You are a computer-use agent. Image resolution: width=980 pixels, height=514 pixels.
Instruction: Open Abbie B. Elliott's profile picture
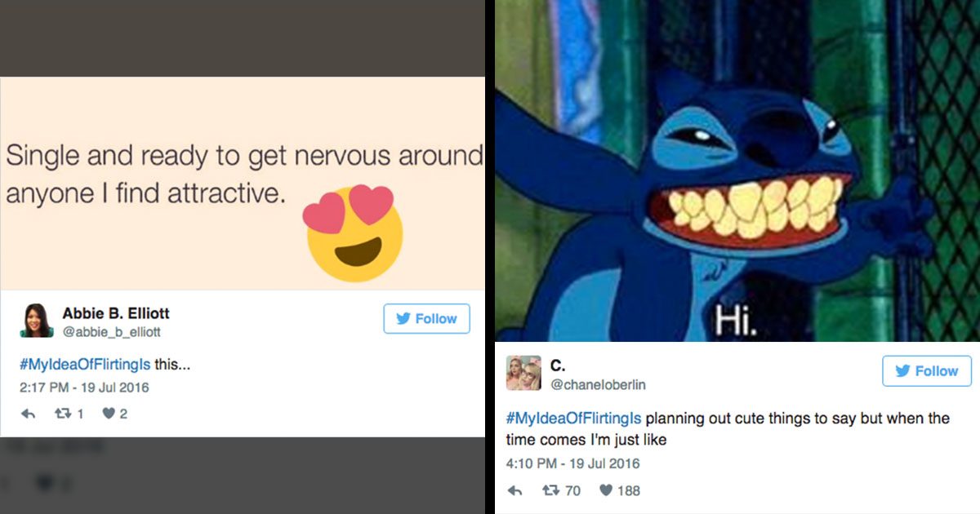36,321
